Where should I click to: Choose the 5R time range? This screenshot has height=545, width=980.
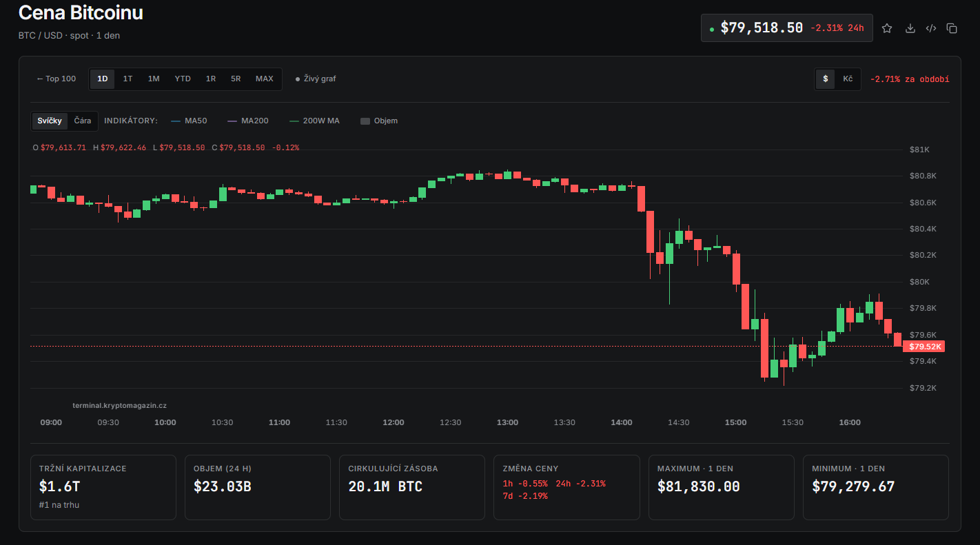236,79
